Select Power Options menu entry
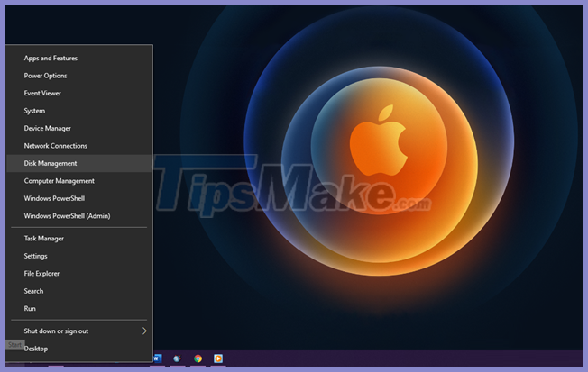588x372 pixels. (78, 76)
